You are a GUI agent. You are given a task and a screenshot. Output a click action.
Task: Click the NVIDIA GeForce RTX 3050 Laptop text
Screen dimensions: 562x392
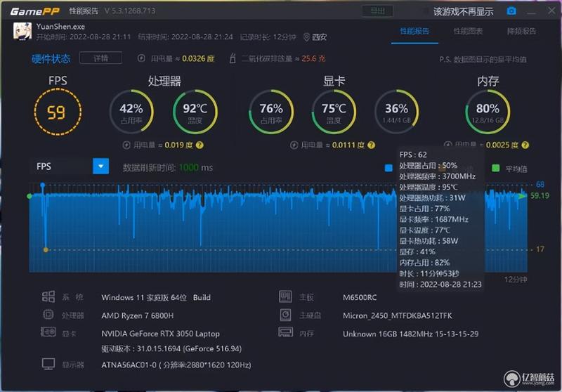(x=160, y=334)
